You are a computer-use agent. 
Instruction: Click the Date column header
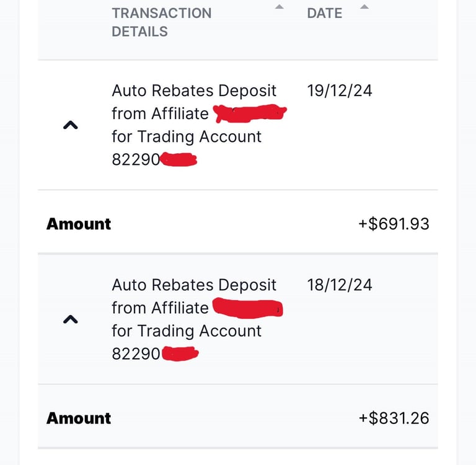324,13
